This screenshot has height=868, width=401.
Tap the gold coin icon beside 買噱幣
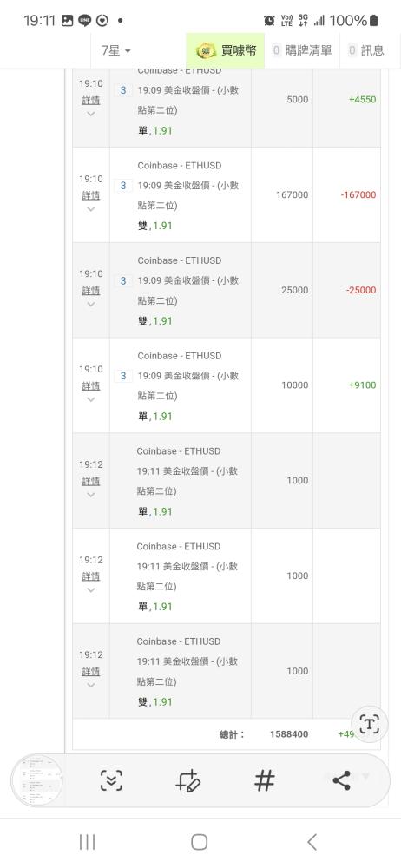click(206, 51)
